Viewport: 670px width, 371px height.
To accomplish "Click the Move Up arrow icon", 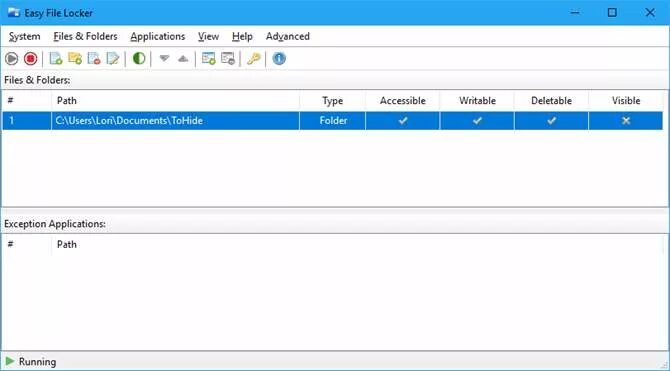I will 183,59.
